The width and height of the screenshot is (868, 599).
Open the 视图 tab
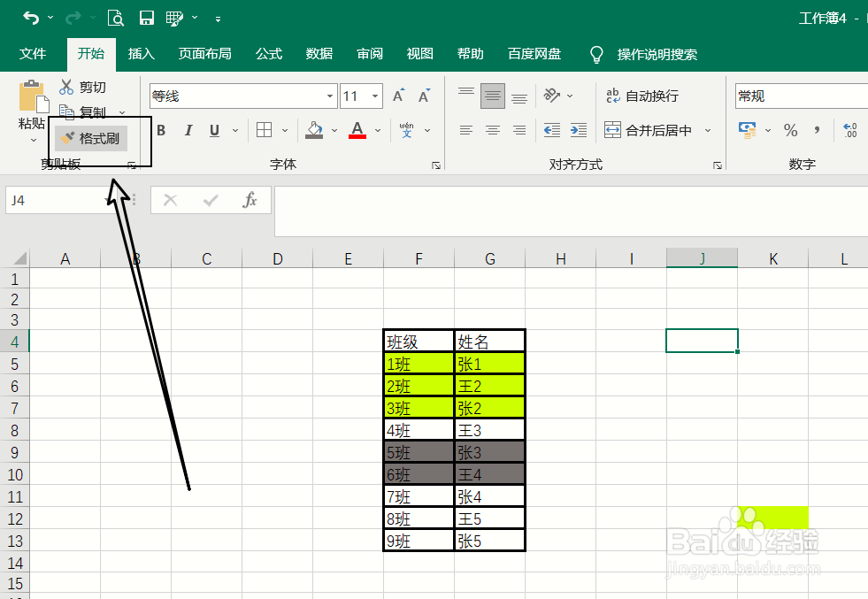tap(419, 54)
